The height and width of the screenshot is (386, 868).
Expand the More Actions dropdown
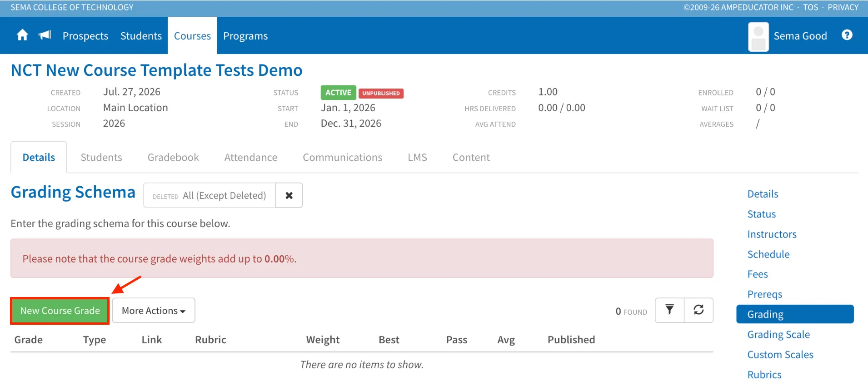tap(154, 311)
